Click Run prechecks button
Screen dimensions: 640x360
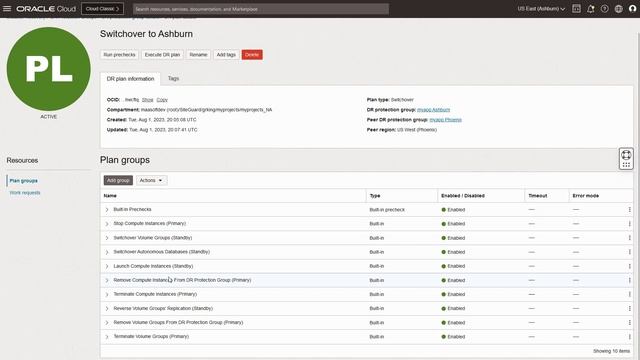[x=119, y=55]
